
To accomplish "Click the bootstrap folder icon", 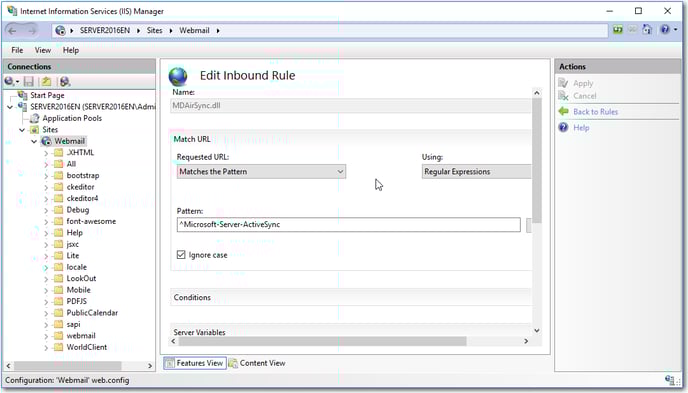I will click(58, 175).
